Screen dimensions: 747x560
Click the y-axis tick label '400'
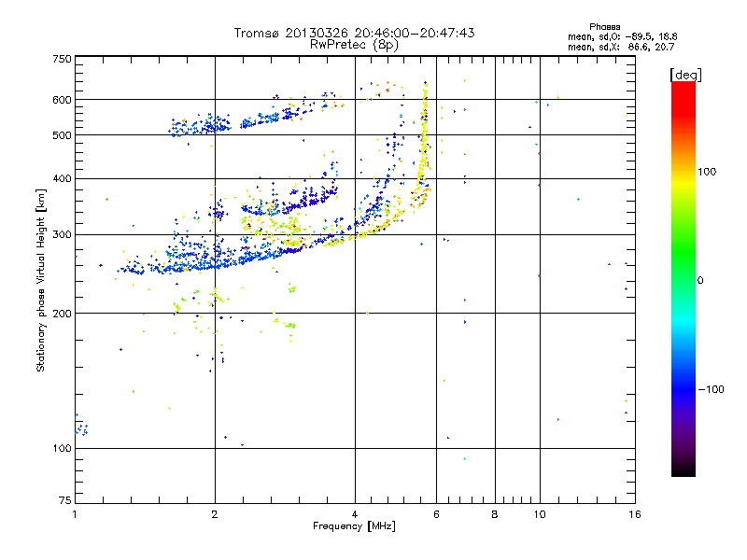click(x=62, y=179)
